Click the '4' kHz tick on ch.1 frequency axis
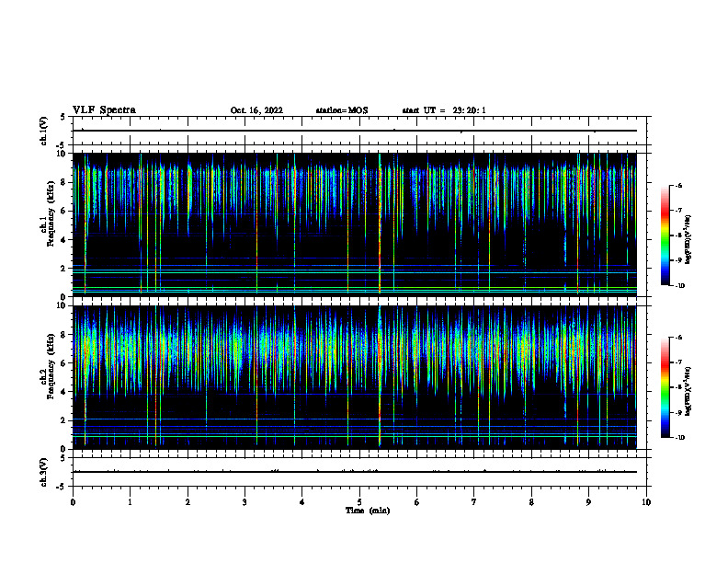 coord(64,240)
